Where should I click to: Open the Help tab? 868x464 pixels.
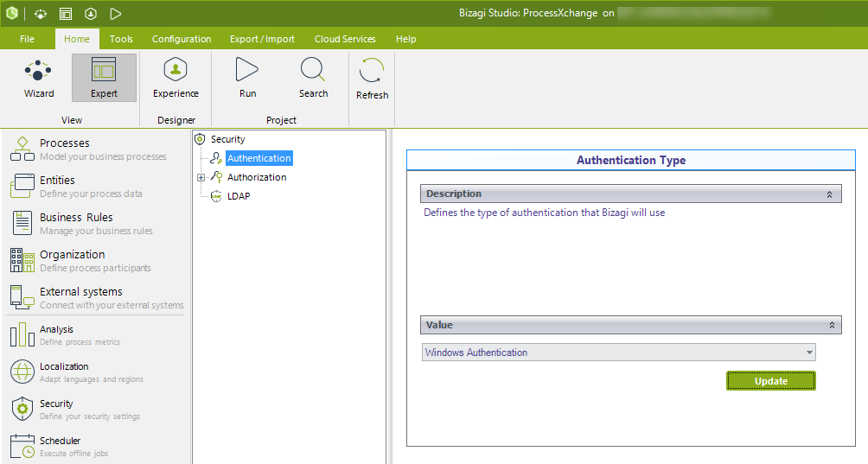tap(405, 39)
